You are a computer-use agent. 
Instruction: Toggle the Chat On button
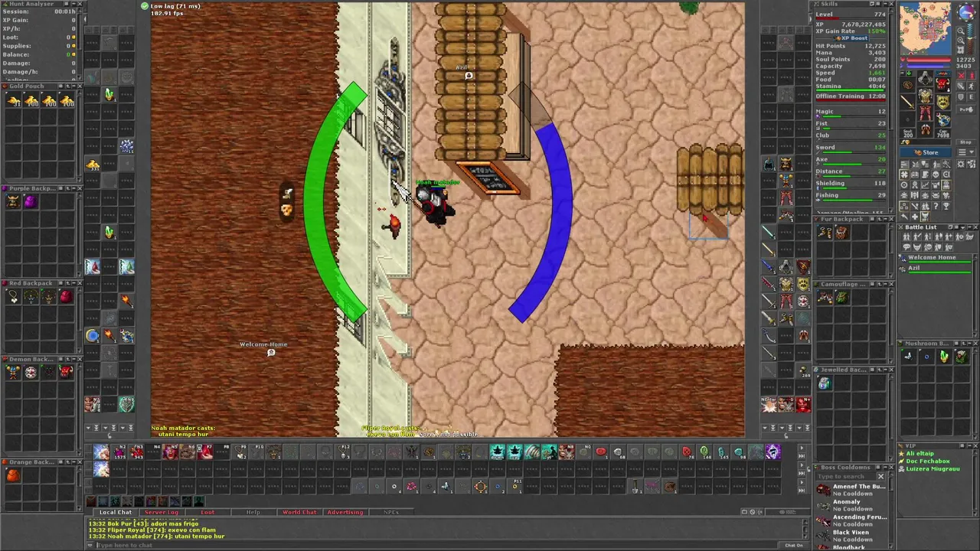coord(794,545)
